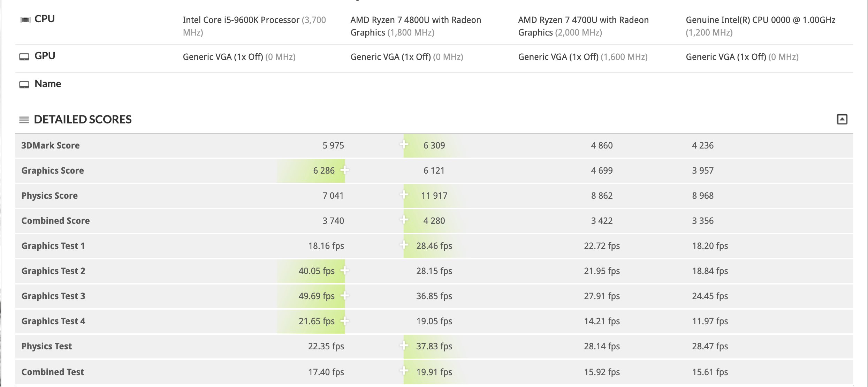Click plus icon beside 6 309 score
This screenshot has width=868, height=387.
[x=404, y=144]
